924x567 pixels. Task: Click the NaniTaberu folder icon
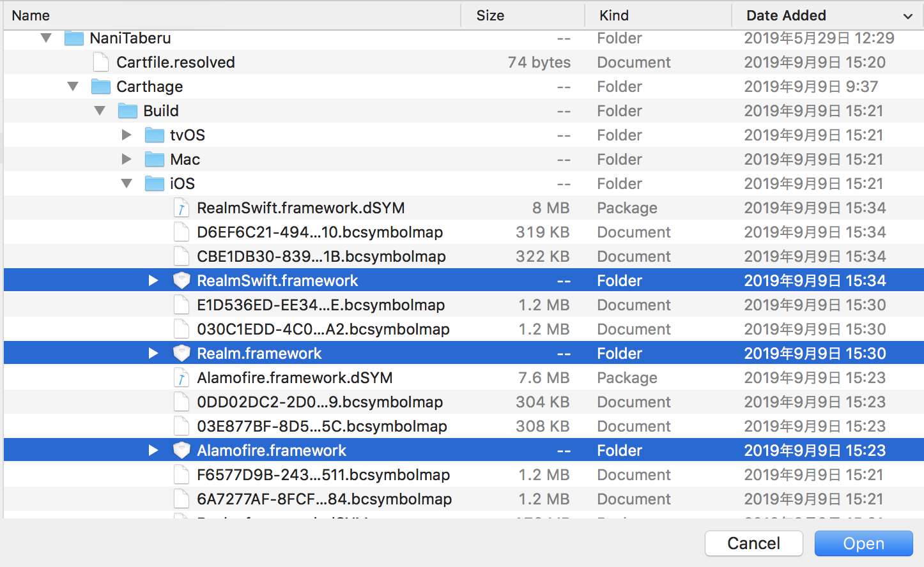tap(74, 38)
